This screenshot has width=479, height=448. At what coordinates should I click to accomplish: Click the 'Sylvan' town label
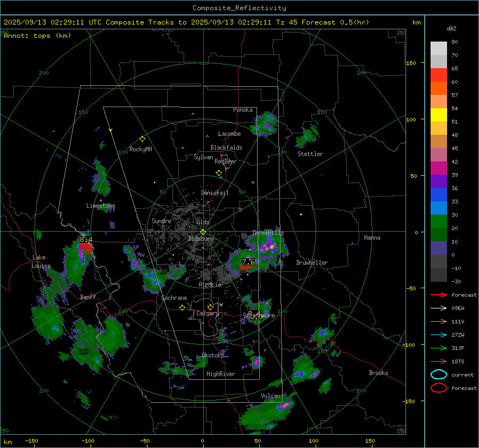click(203, 157)
